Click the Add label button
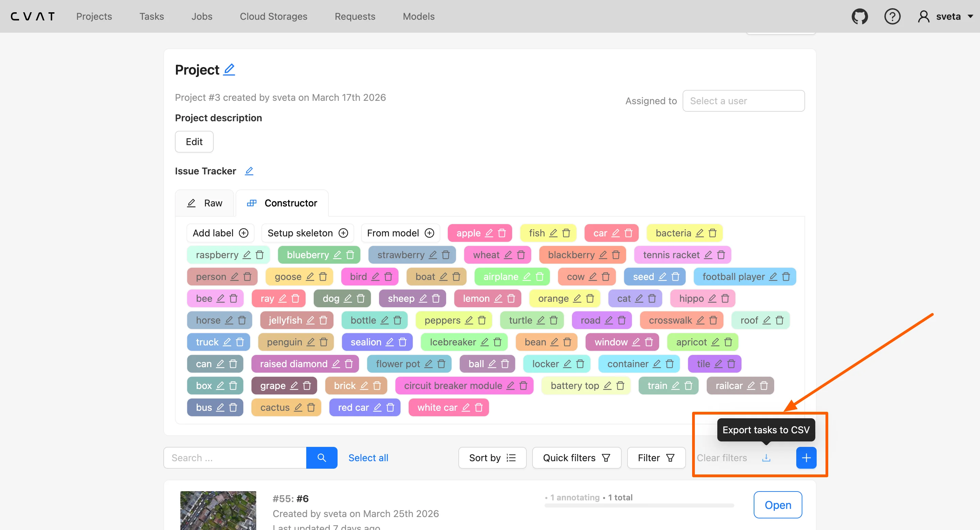Screen dimensions: 980x530 coord(220,233)
